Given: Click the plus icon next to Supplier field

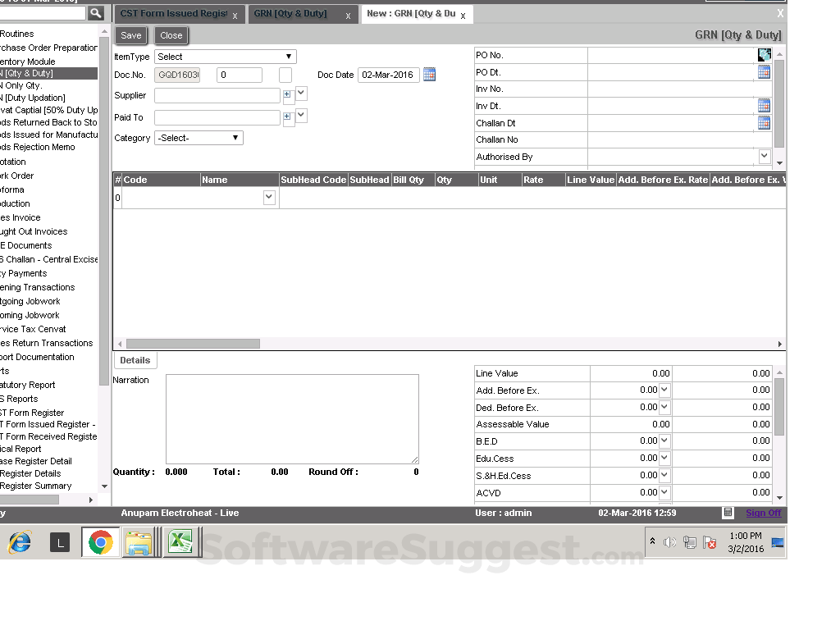Looking at the screenshot, I should 288,93.
